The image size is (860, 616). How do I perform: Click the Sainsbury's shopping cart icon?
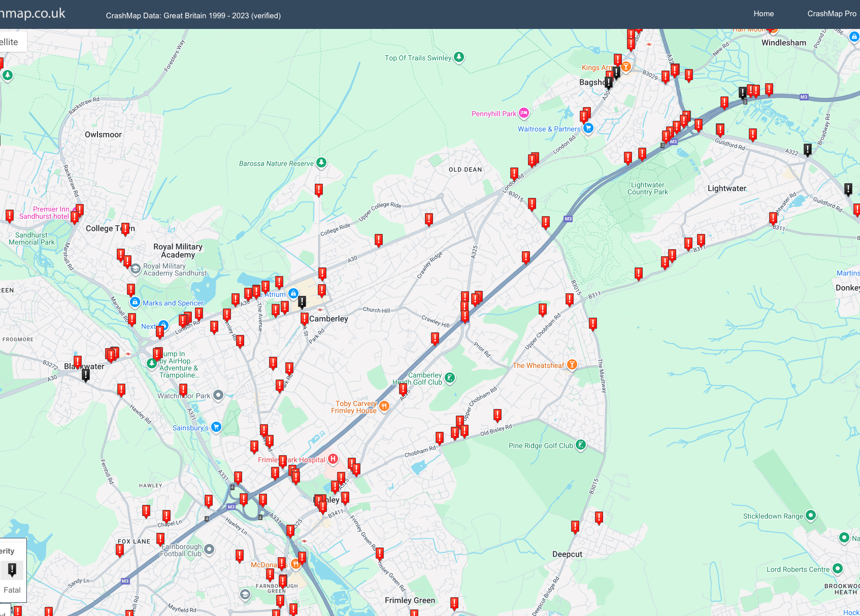coord(216,427)
